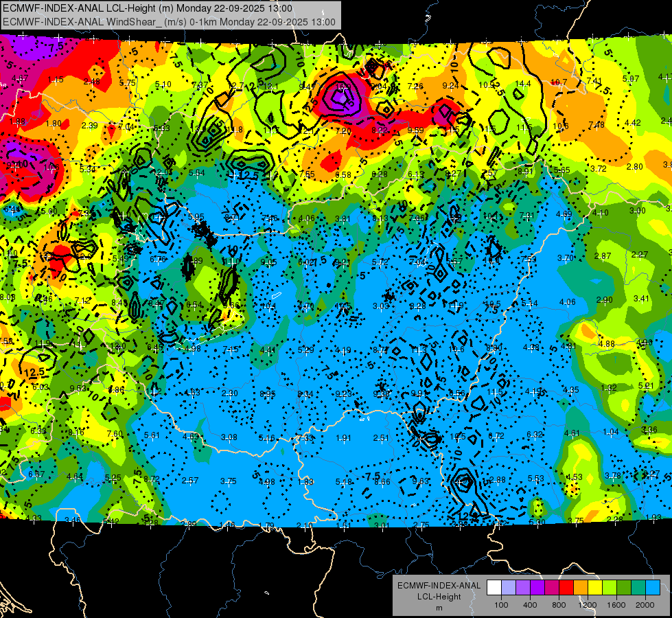Image resolution: width=672 pixels, height=618 pixels.
Task: Click the legend scale value '1600'
Action: [x=616, y=605]
